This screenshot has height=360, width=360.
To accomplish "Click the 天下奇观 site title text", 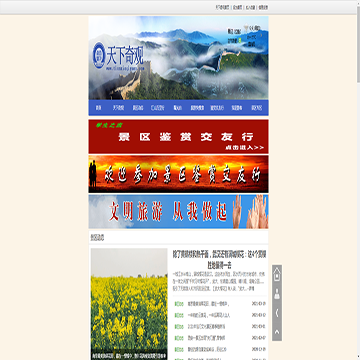I will (x=125, y=55).
